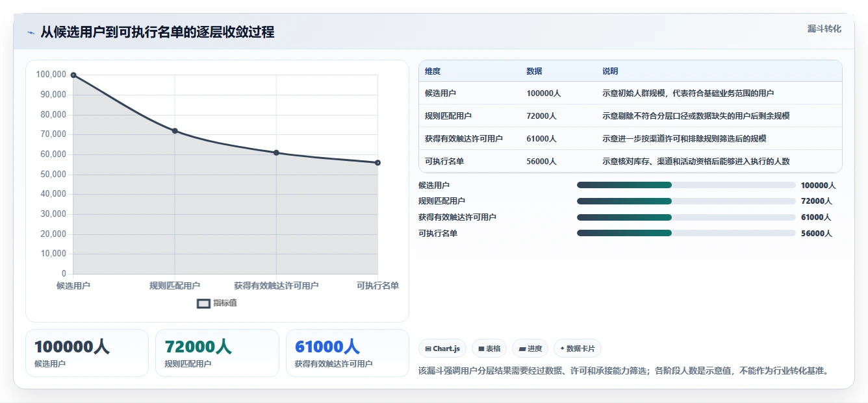Click the title 从候选用户到可执行名单的逐层收敛过程
868x403 pixels.
pos(157,32)
